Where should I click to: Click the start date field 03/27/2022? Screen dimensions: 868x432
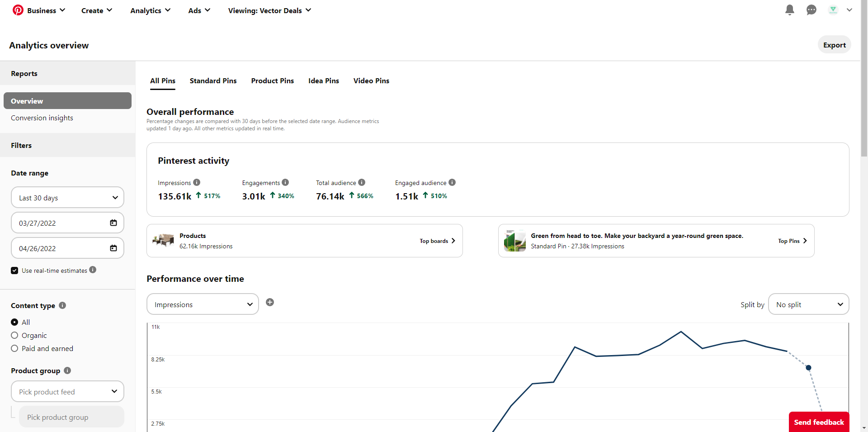pos(67,223)
